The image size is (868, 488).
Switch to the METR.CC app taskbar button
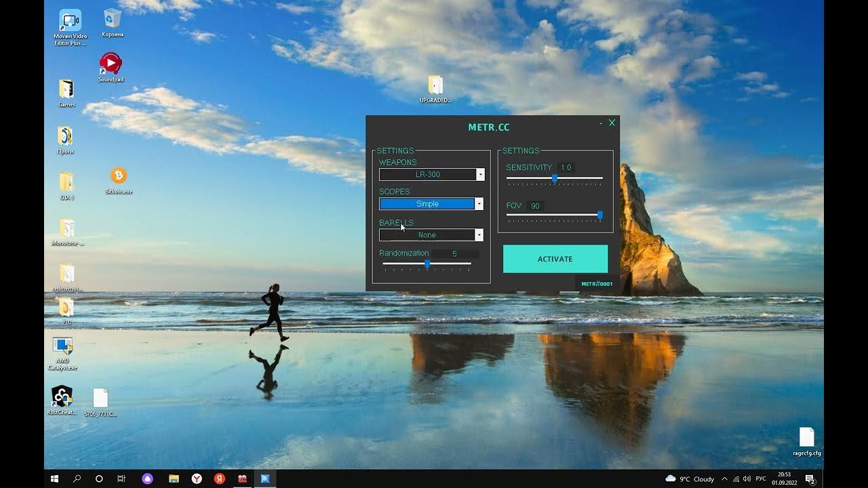pos(265,479)
